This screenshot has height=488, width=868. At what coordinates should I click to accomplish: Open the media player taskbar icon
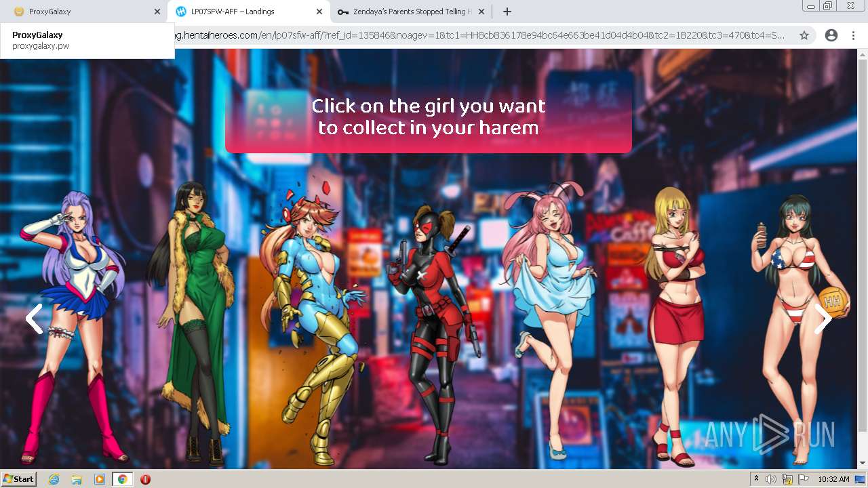tap(100, 479)
